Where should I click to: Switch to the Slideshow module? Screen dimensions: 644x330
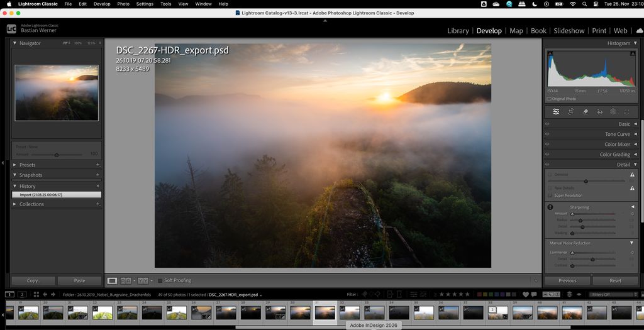tap(569, 30)
